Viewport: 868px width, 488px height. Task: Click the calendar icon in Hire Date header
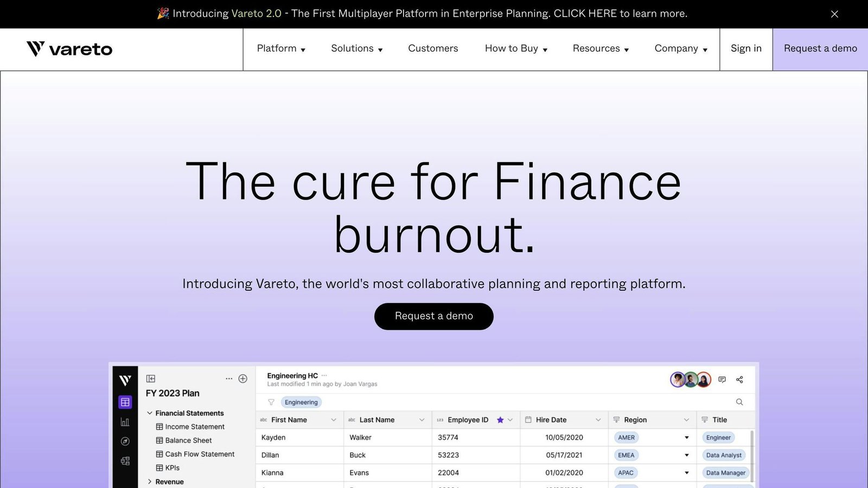[528, 420]
